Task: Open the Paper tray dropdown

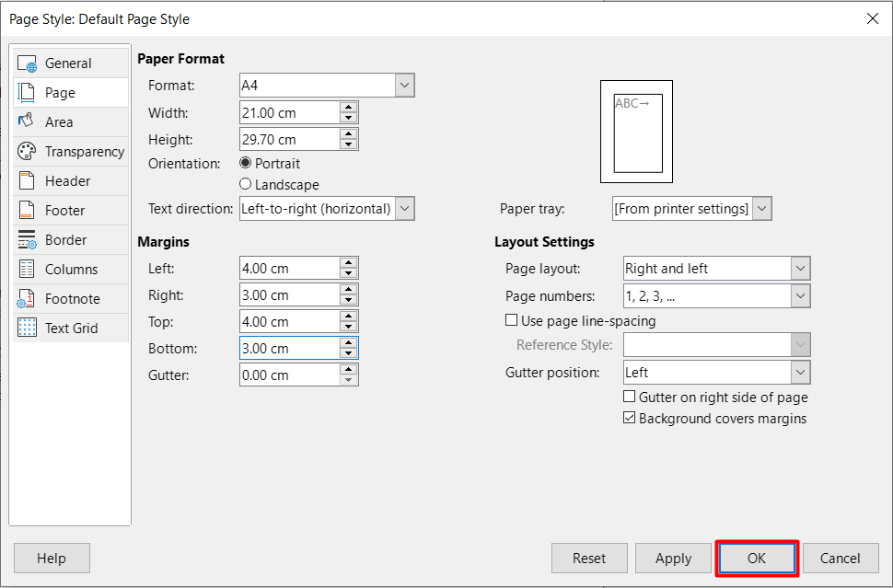Action: (x=761, y=209)
